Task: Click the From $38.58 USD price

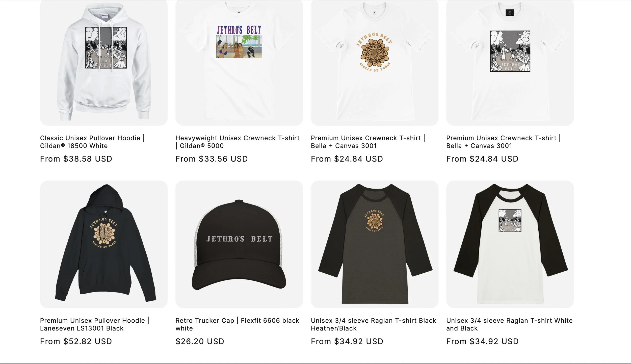Action: (76, 159)
